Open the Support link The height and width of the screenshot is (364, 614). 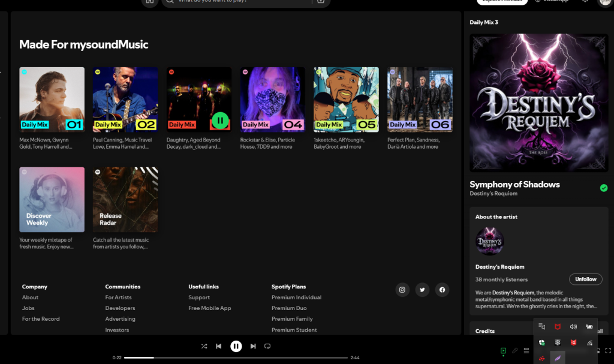tap(199, 297)
